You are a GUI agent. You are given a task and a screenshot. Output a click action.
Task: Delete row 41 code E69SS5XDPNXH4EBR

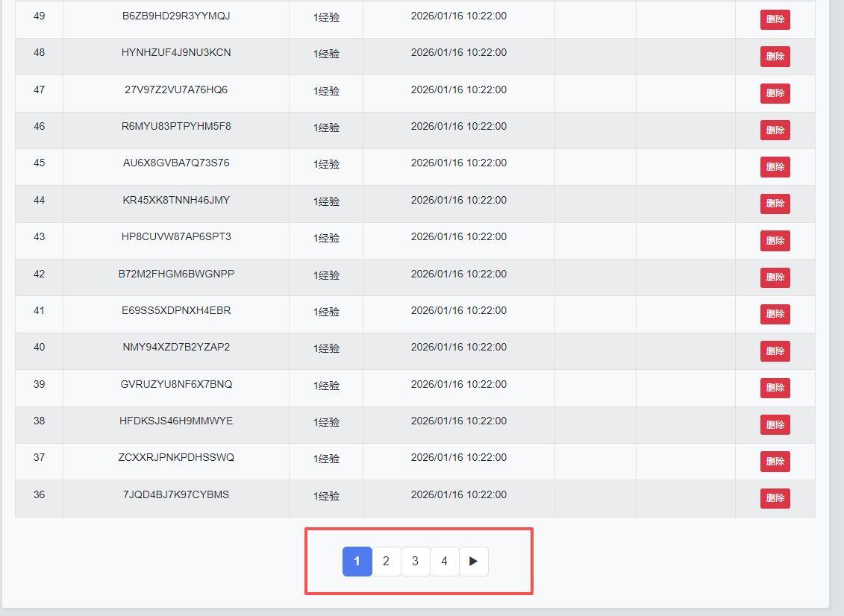tap(775, 314)
